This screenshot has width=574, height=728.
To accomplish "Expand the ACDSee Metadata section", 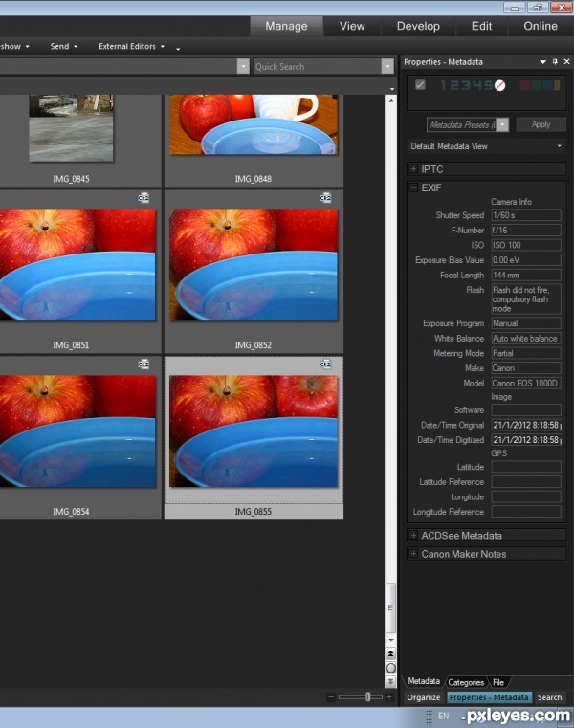I will 413,536.
